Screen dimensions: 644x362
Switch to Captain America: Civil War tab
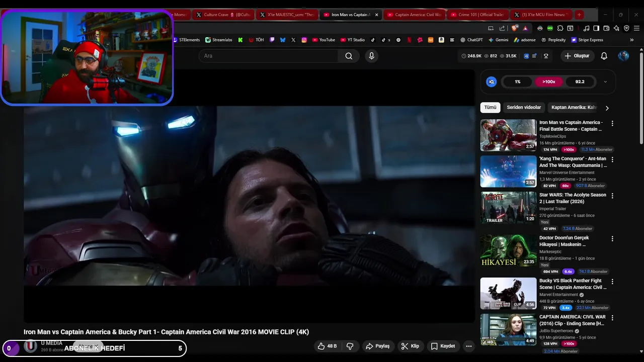coord(414,15)
